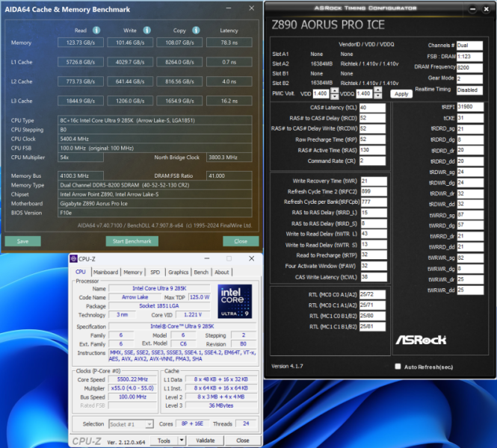497x448 pixels.
Task: Click the Four Activate Window (tFAW) field
Action: pyautogui.click(x=374, y=266)
